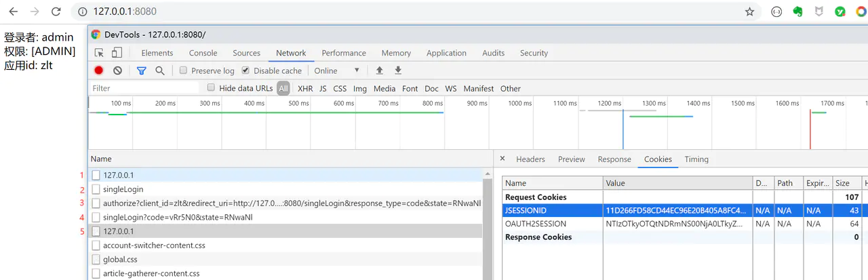Select global.css request row

[x=285, y=260]
